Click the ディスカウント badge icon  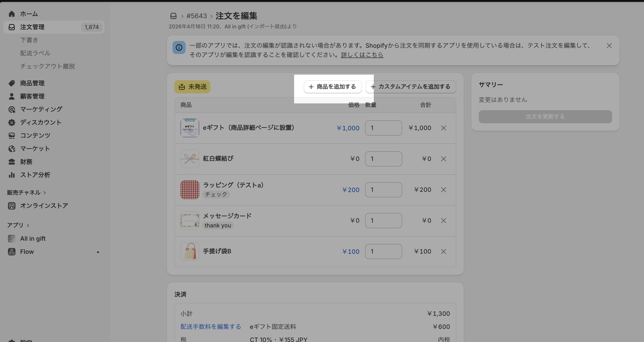[11, 122]
